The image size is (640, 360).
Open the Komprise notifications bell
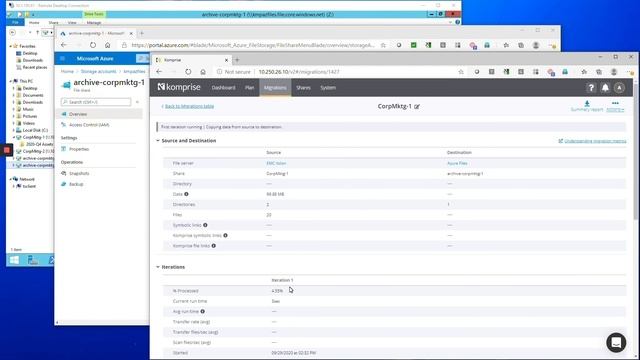click(605, 87)
